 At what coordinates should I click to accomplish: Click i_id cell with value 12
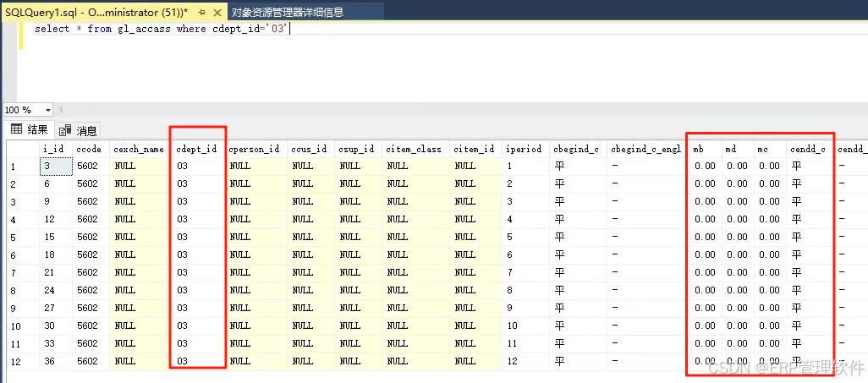(56, 219)
